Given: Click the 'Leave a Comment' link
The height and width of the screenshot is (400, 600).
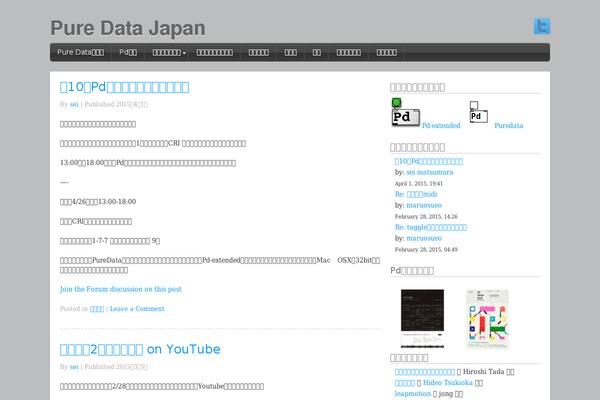Looking at the screenshot, I should [137, 309].
